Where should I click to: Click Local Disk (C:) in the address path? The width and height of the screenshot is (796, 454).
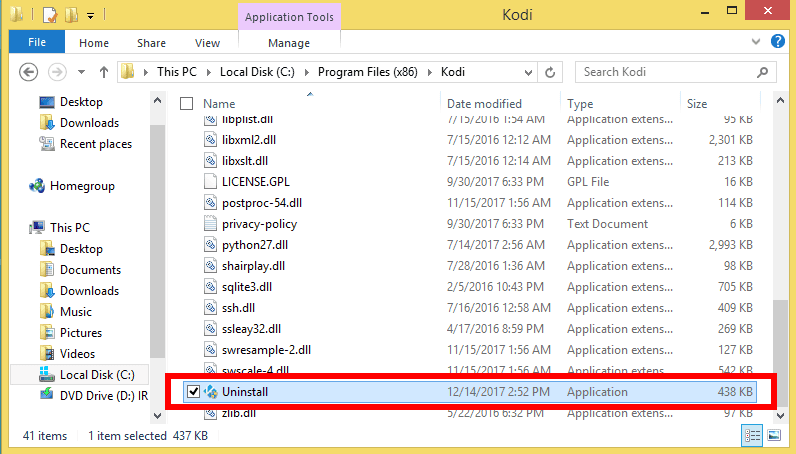tap(257, 72)
